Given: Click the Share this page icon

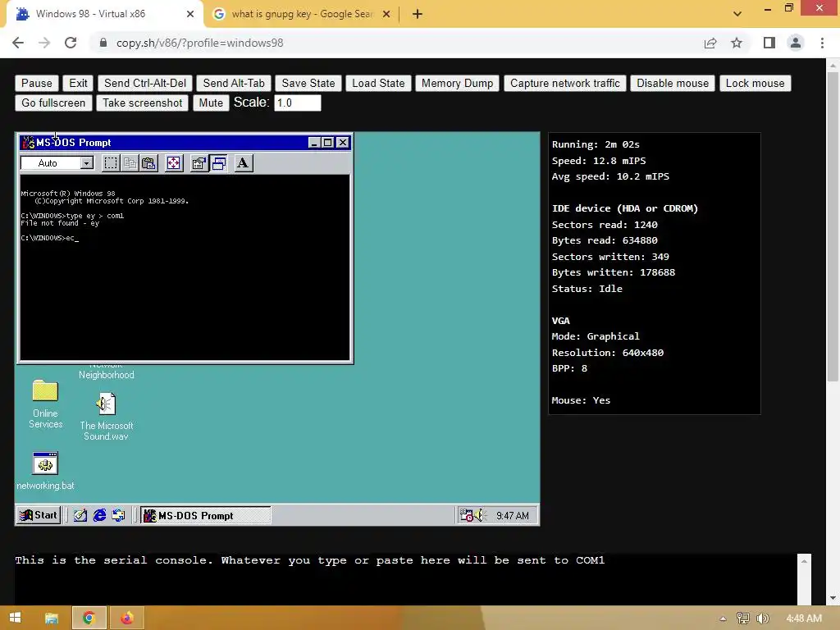Looking at the screenshot, I should pos(710,43).
